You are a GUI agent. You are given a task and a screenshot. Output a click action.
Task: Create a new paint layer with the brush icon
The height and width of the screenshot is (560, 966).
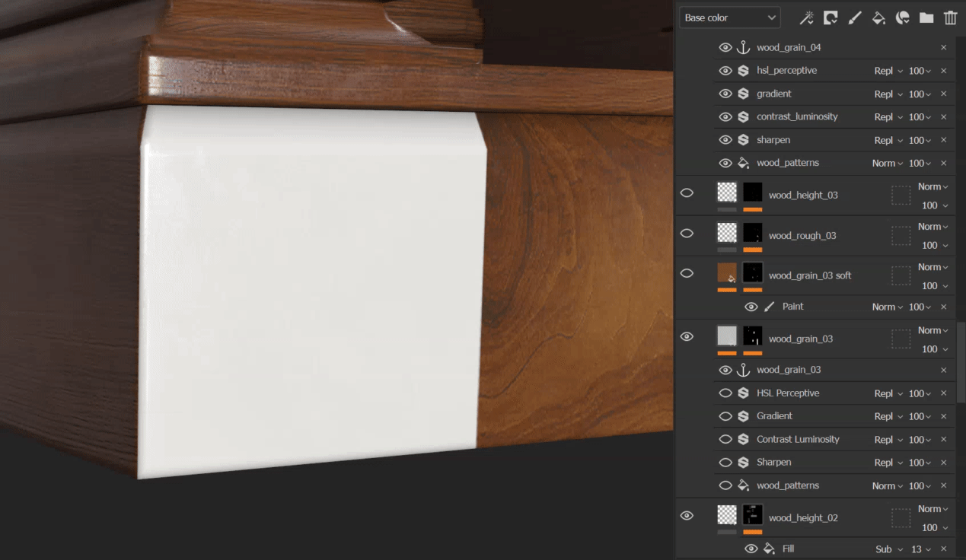click(854, 17)
